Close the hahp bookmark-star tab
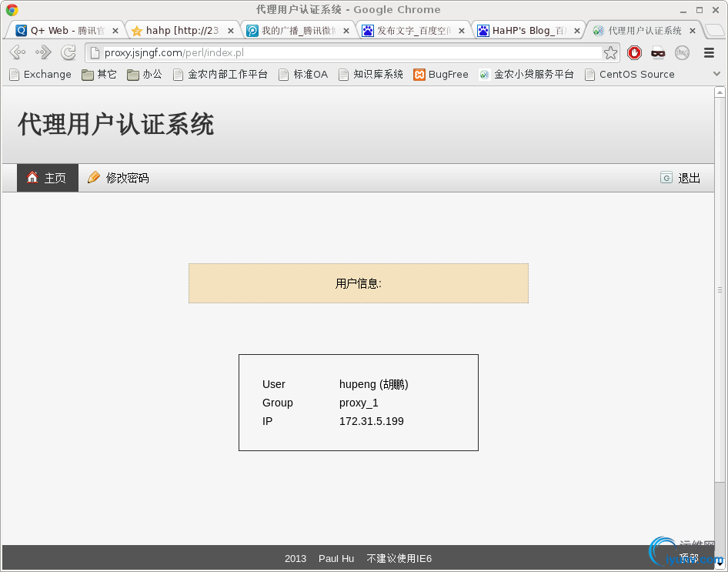 [231, 31]
